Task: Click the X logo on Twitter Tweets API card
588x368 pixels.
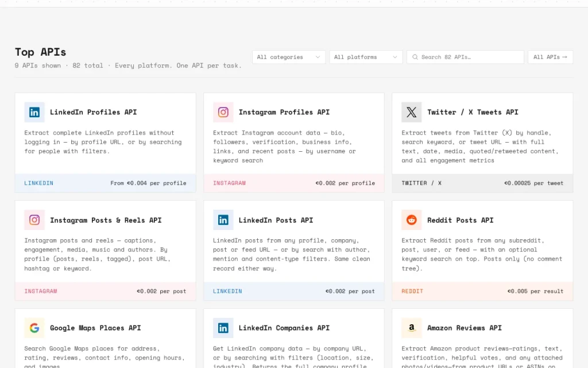Action: 411,112
